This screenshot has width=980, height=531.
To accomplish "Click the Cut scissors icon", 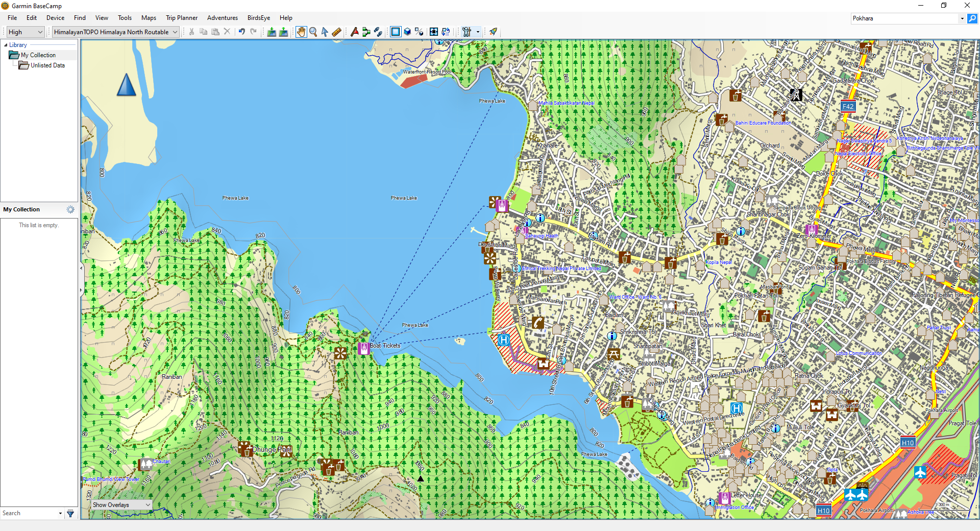I will click(191, 32).
